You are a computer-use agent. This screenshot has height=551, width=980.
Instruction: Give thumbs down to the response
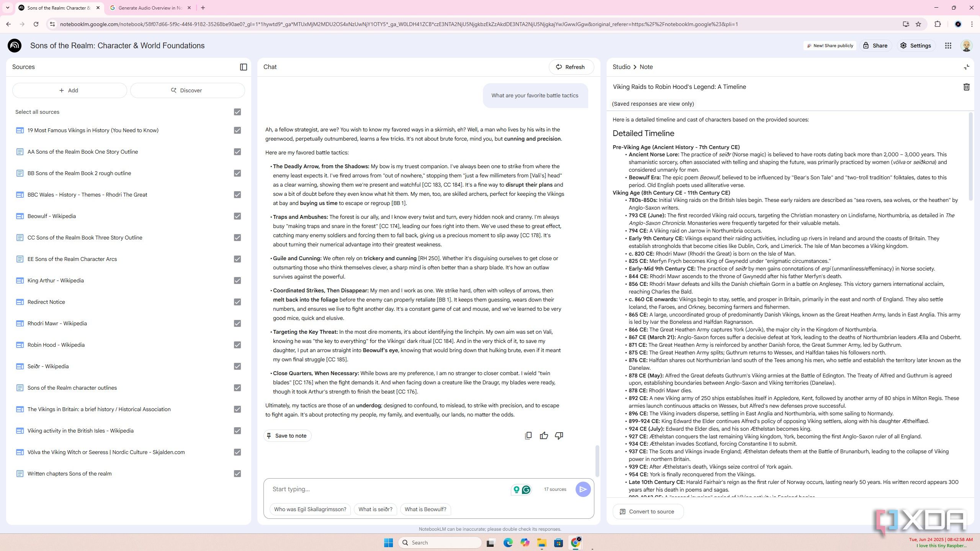[x=559, y=436]
